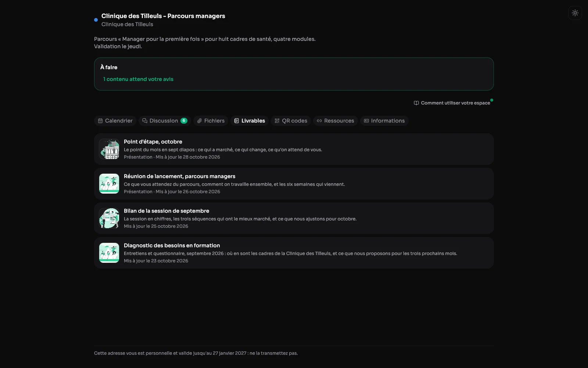Click the 'À faire' heading

(109, 67)
